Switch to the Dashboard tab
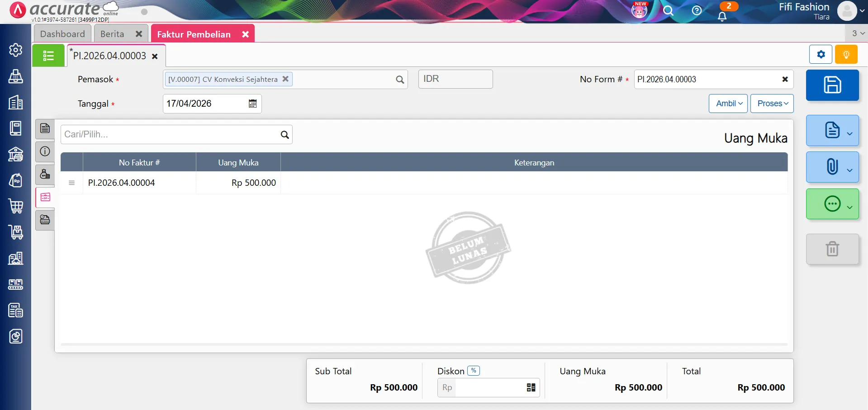868x410 pixels. 62,34
